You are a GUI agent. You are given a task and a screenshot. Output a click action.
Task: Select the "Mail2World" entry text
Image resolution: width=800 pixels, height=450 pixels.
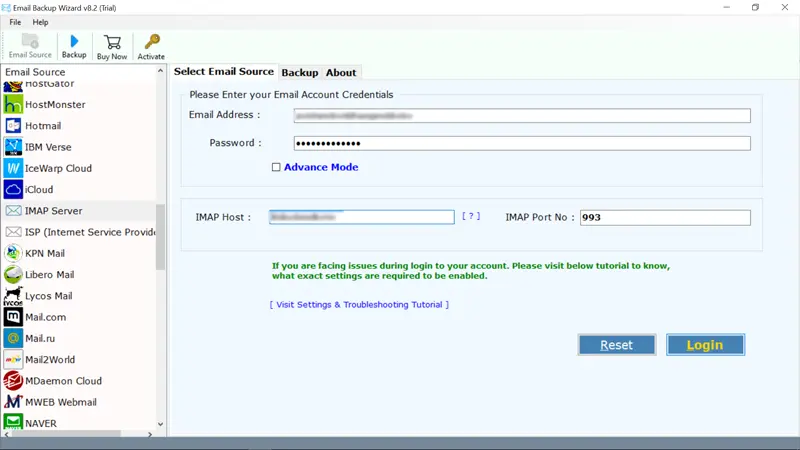(50, 360)
